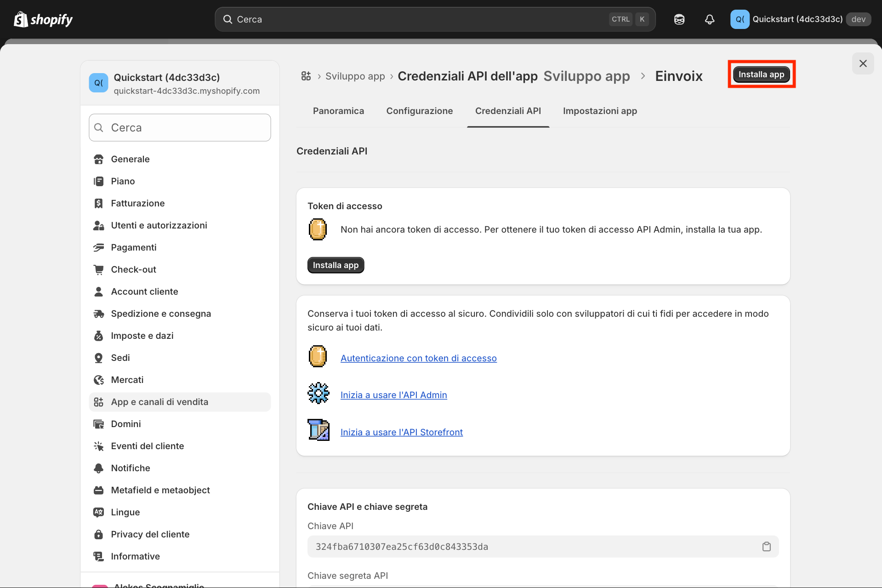The height and width of the screenshot is (588, 882).
Task: Open Utenti e autorizzazioni settings
Action: [159, 225]
